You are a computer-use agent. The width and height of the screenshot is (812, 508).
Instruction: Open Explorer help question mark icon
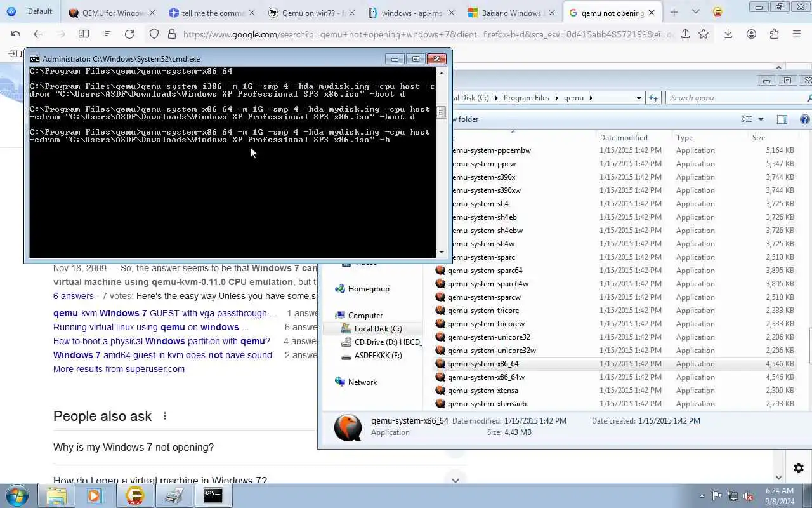(x=805, y=119)
